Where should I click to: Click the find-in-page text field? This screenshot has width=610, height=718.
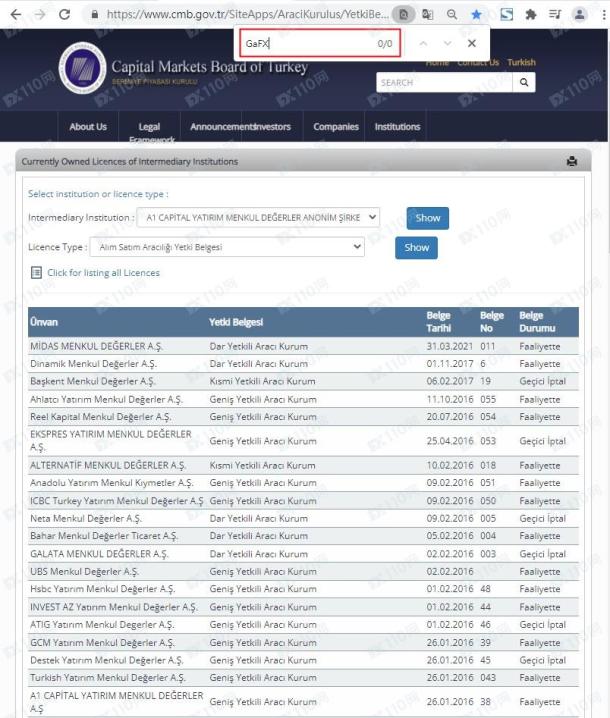coord(320,44)
